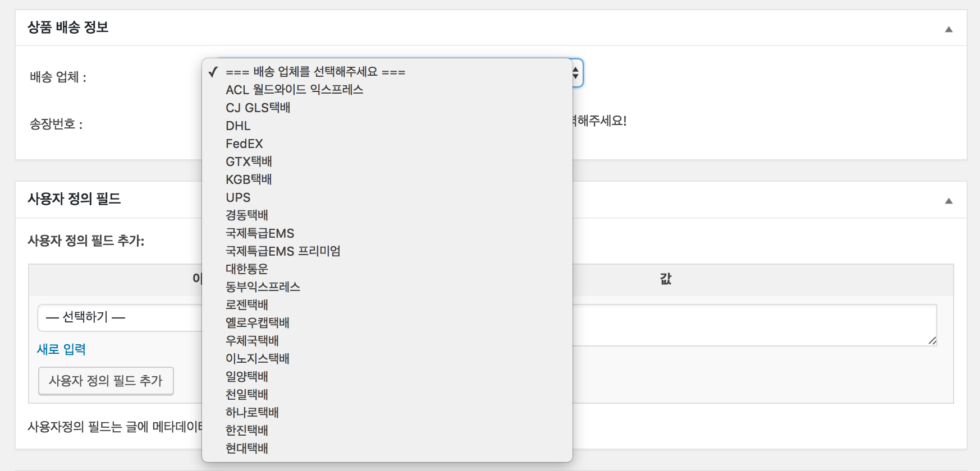The width and height of the screenshot is (980, 471).
Task: Click the 값 column header
Action: tap(666, 279)
